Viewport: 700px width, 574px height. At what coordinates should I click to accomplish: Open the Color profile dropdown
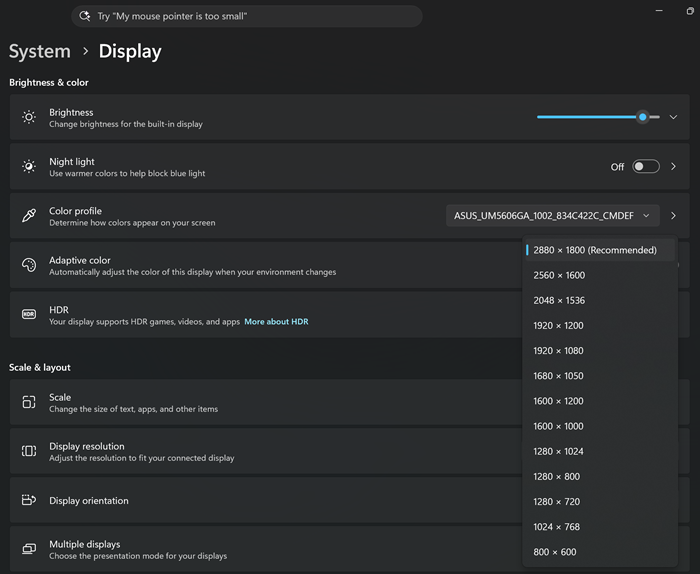[x=553, y=216]
